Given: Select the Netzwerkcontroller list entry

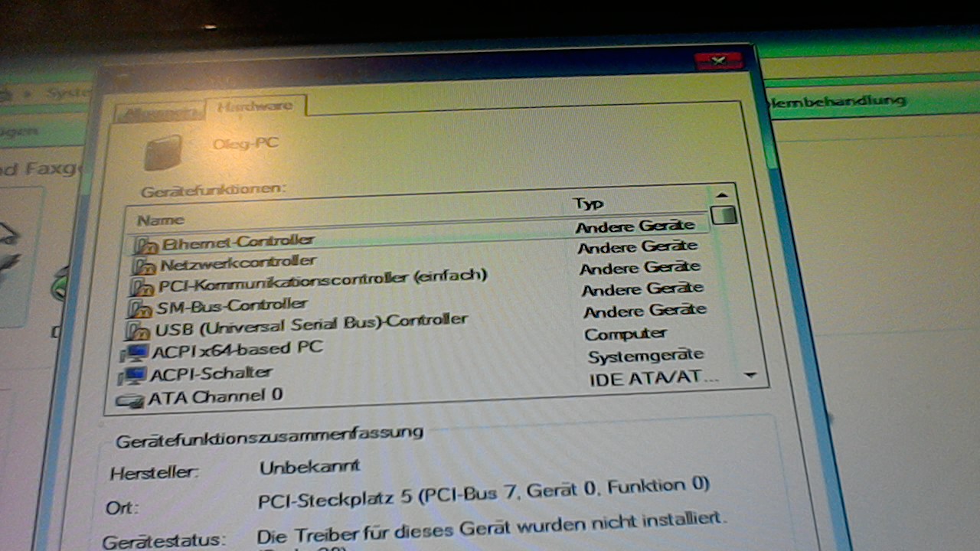Looking at the screenshot, I should tap(237, 262).
